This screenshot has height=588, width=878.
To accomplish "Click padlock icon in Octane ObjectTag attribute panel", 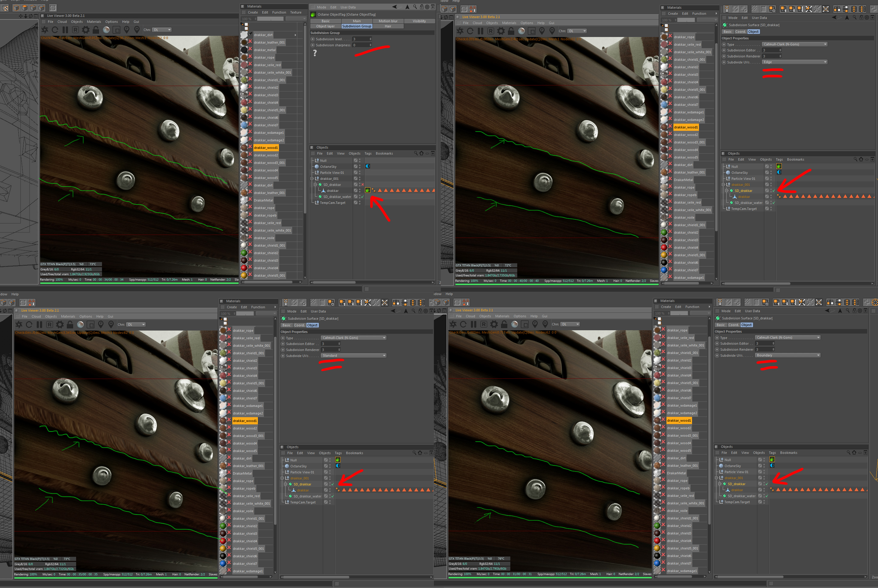I will click(x=422, y=7).
